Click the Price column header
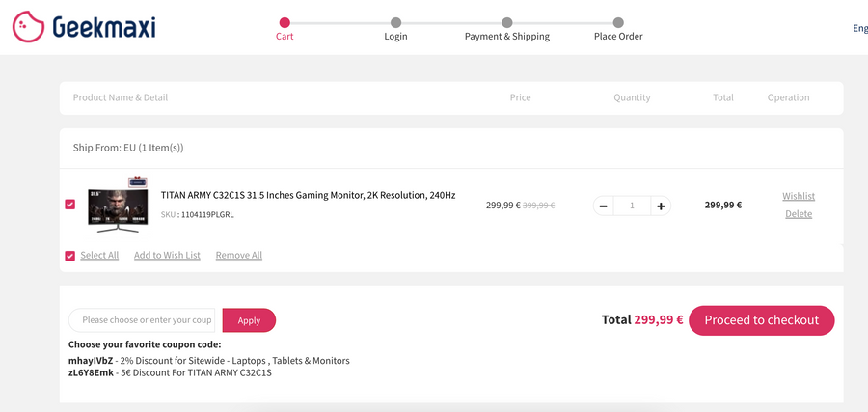The height and width of the screenshot is (412, 868). point(521,97)
